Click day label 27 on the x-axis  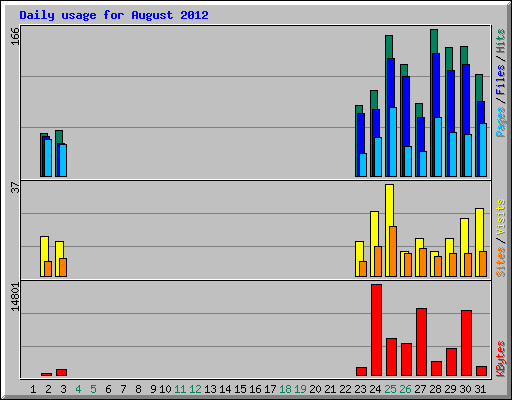[x=420, y=389]
